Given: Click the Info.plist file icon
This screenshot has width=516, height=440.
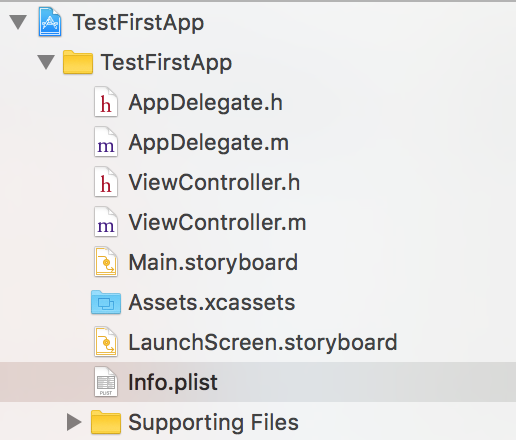Looking at the screenshot, I should click(106, 382).
